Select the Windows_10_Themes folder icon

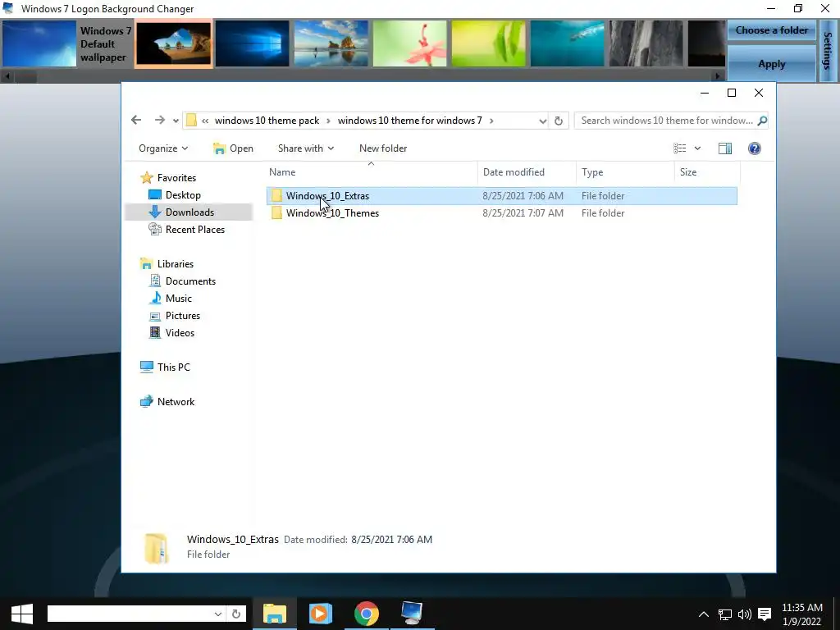click(x=276, y=212)
